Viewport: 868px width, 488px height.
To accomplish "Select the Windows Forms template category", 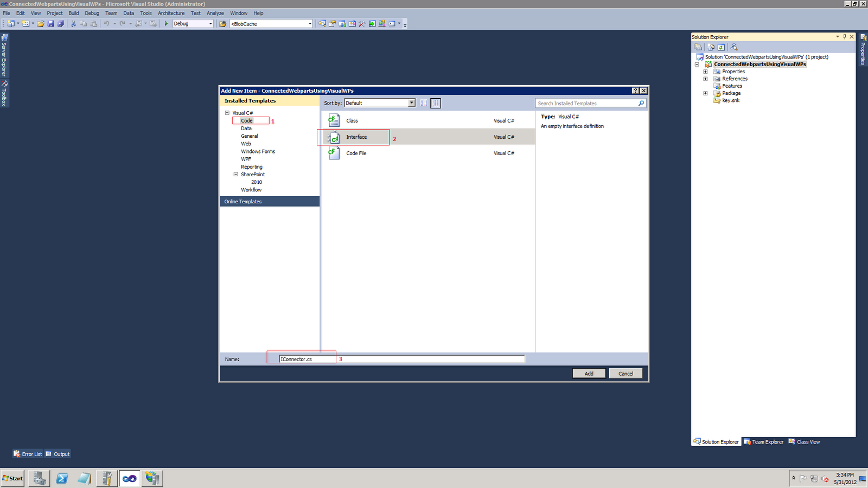I will [x=258, y=151].
